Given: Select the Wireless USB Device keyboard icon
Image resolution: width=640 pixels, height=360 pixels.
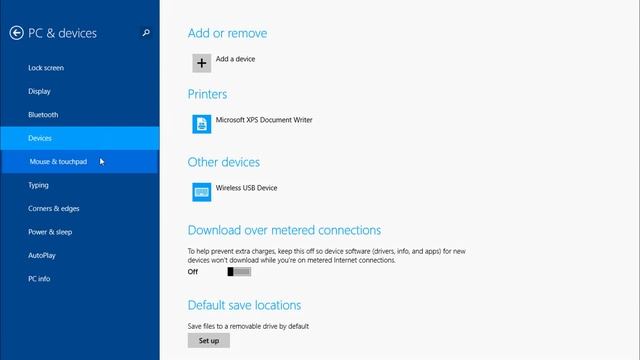Looking at the screenshot, I should click(202, 192).
